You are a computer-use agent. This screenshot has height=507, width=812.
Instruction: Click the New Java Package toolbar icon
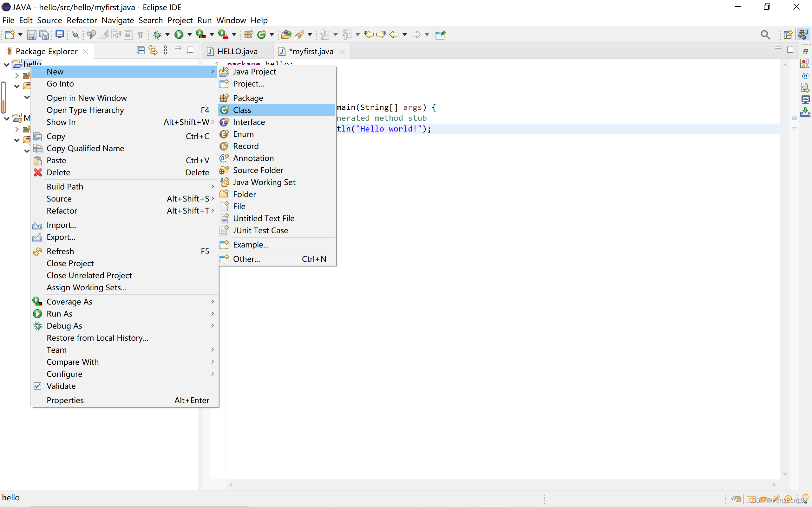pos(249,35)
